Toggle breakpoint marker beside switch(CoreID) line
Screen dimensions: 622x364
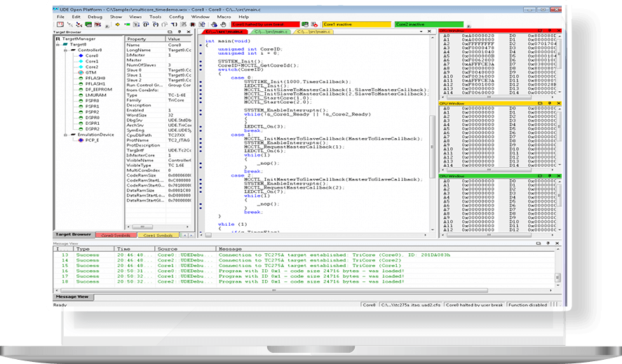point(201,70)
